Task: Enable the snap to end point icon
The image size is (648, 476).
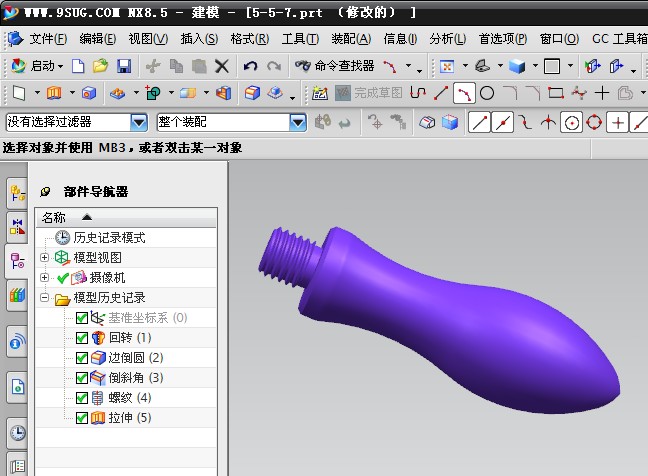Action: [x=479, y=122]
